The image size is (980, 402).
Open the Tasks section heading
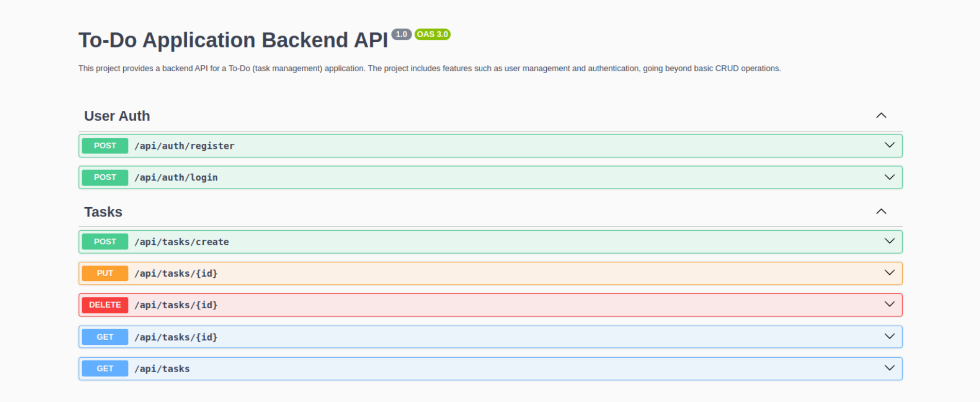(103, 212)
